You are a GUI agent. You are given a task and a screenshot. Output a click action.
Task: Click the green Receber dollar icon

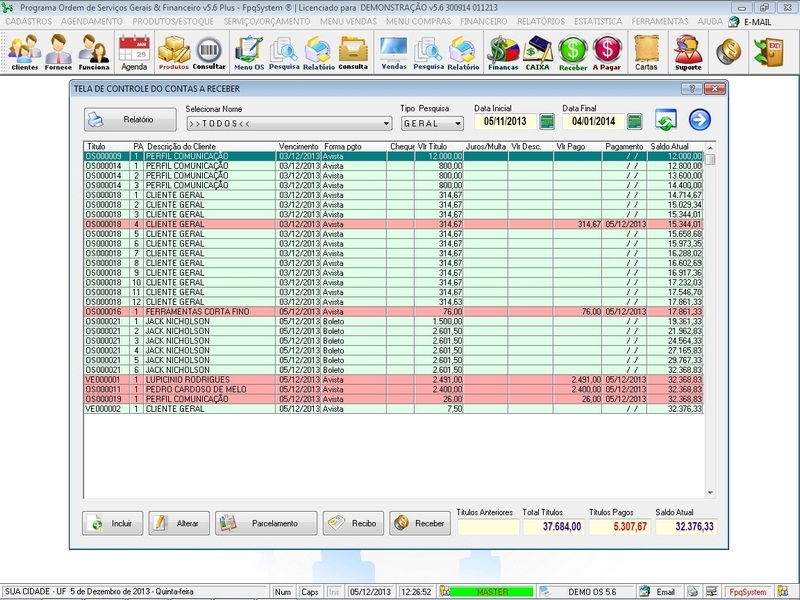pos(573,52)
